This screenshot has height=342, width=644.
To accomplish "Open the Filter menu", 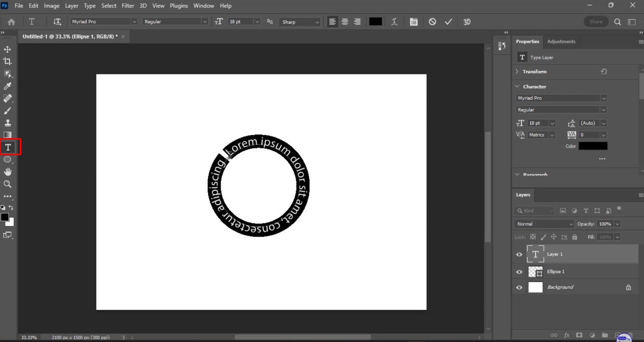I will [x=128, y=5].
